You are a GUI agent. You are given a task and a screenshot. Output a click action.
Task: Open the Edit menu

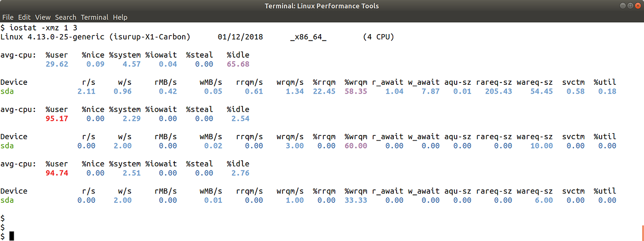(x=24, y=17)
